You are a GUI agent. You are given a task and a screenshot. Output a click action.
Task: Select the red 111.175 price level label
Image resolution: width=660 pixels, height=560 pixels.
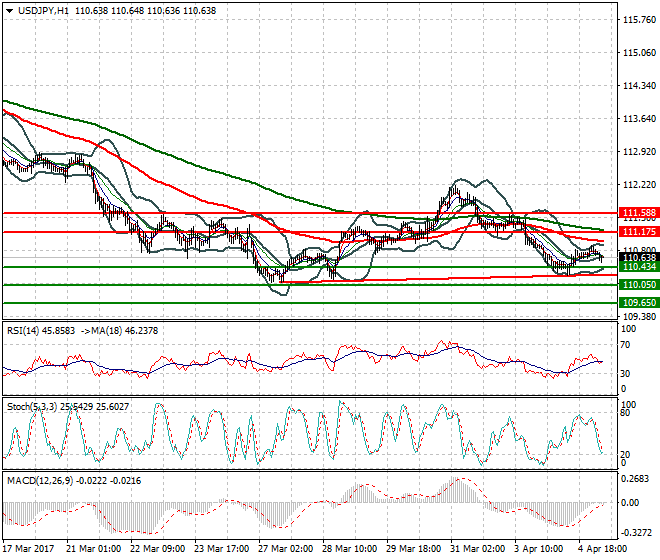coord(639,232)
